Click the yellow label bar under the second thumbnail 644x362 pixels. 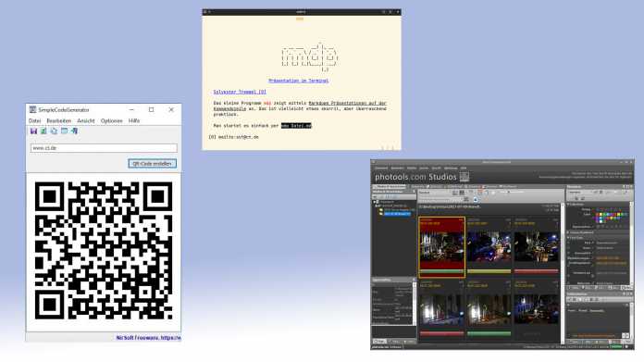(x=489, y=271)
